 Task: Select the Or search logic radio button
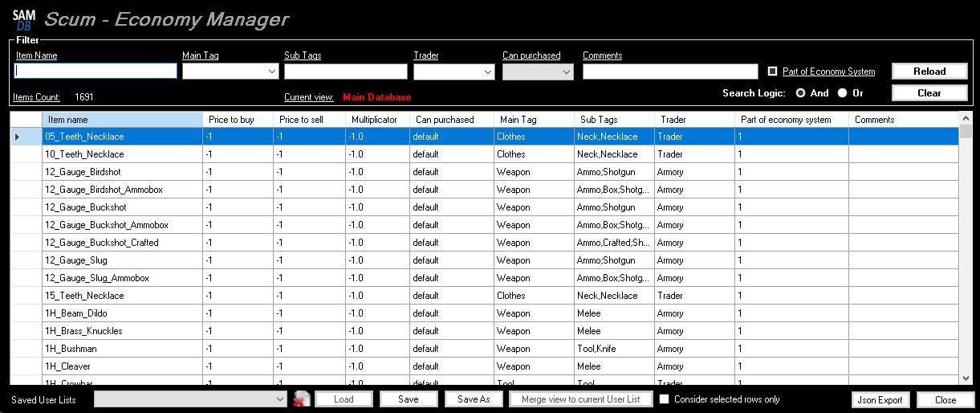(x=842, y=93)
